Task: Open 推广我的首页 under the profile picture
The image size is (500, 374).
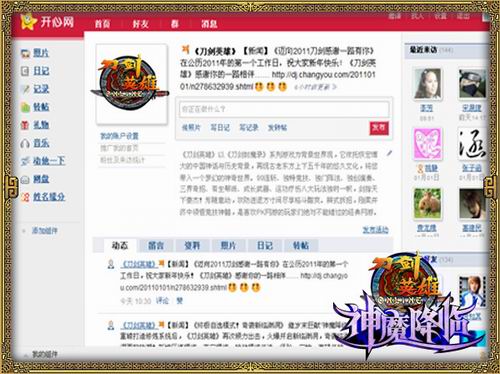Action: [119, 148]
